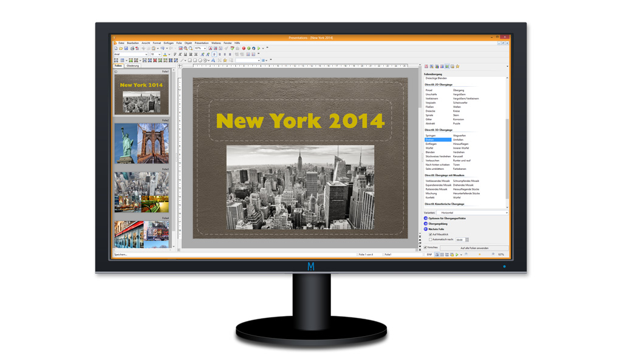Select the Einfliegen transition text
Viewport: 622px width, 364px height.
coord(431,144)
